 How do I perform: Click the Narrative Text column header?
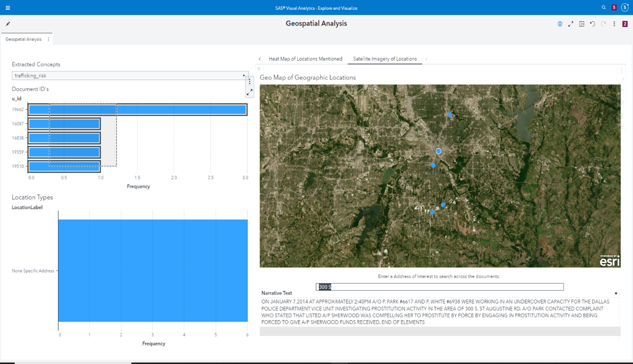(x=277, y=293)
